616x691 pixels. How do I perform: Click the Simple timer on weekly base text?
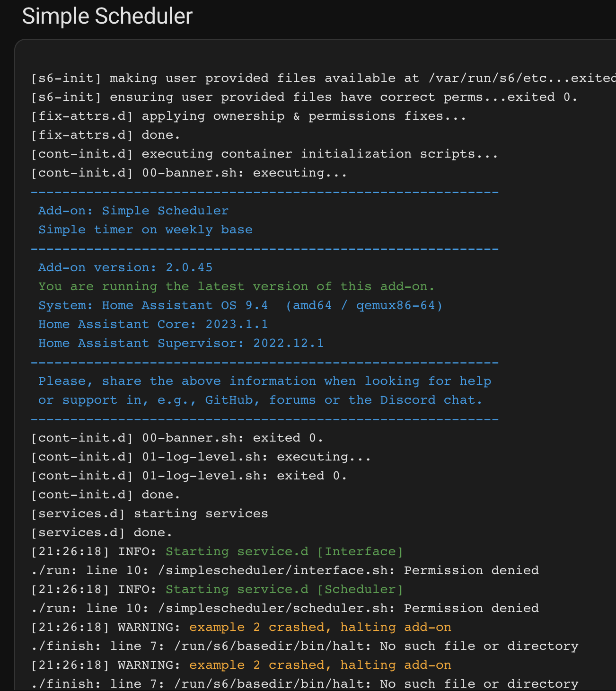tap(145, 230)
